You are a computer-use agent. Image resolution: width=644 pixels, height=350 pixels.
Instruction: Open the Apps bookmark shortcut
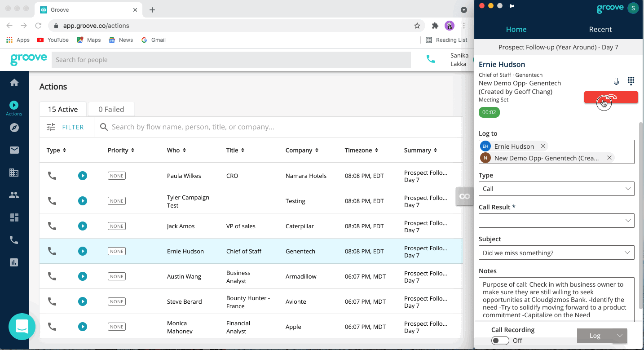pyautogui.click(x=18, y=40)
